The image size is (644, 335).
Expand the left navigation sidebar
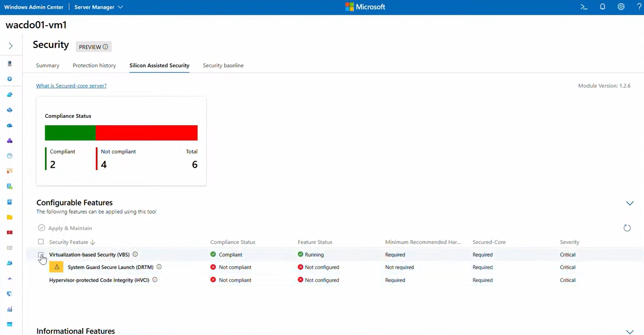[x=11, y=46]
